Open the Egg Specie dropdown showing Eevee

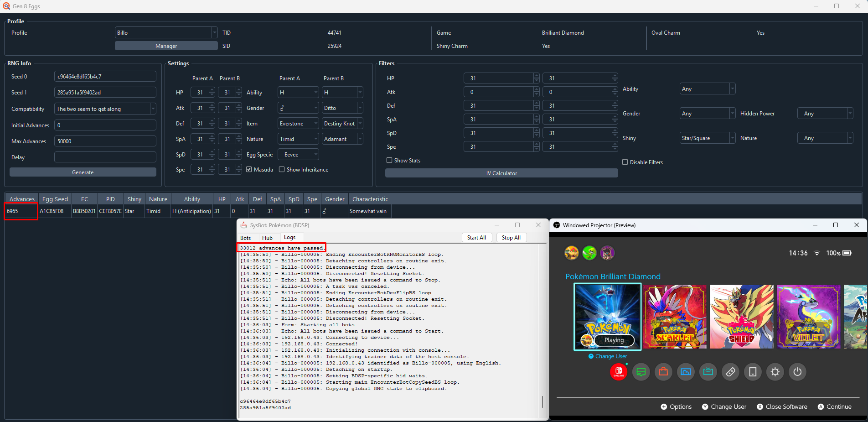[298, 154]
